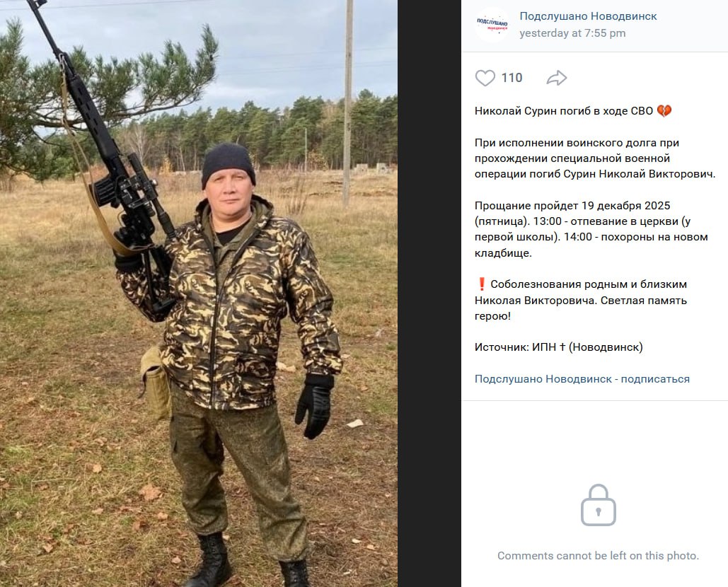The height and width of the screenshot is (587, 728).
Task: Open the Подслушано Новодвинск group name link
Action: tap(588, 16)
